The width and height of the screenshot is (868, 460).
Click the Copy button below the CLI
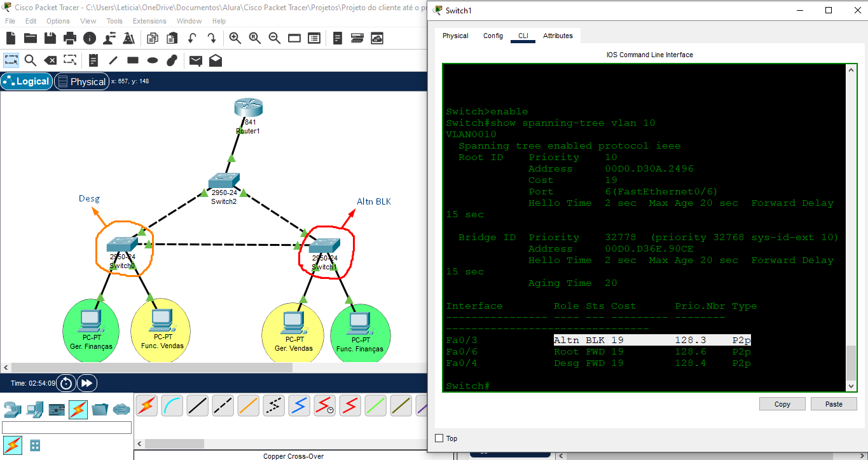tap(782, 404)
